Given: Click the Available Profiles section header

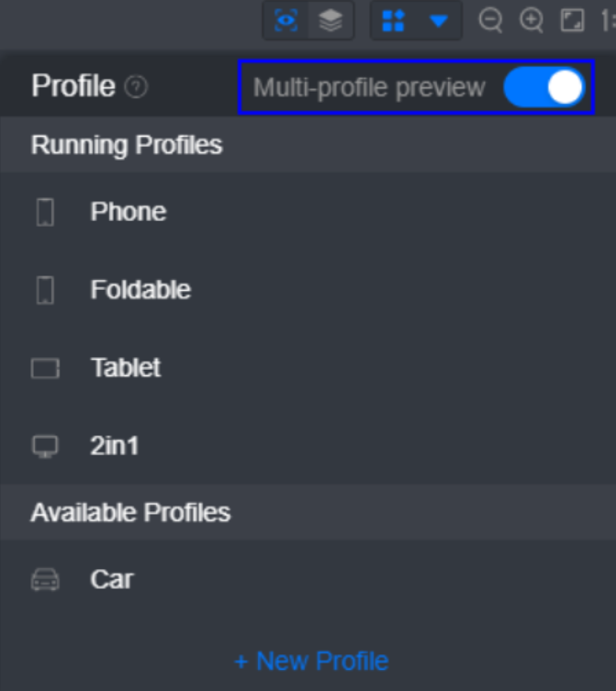Looking at the screenshot, I should pyautogui.click(x=130, y=512).
